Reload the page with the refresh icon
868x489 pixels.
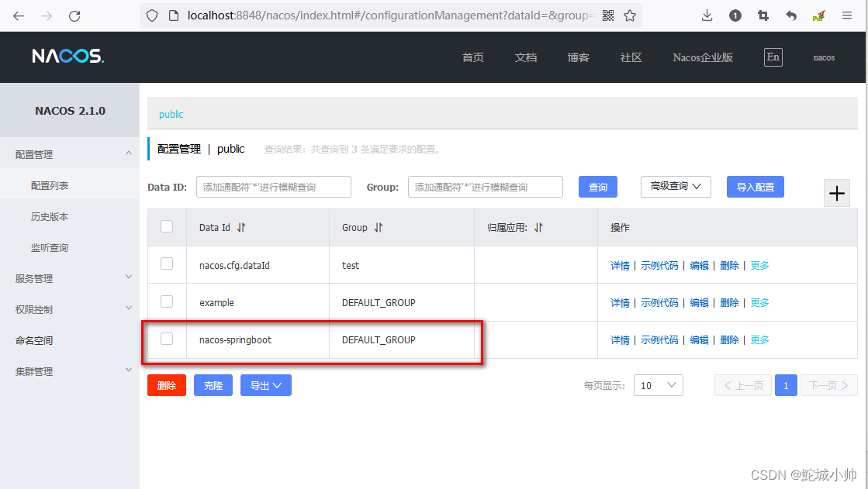(x=74, y=15)
